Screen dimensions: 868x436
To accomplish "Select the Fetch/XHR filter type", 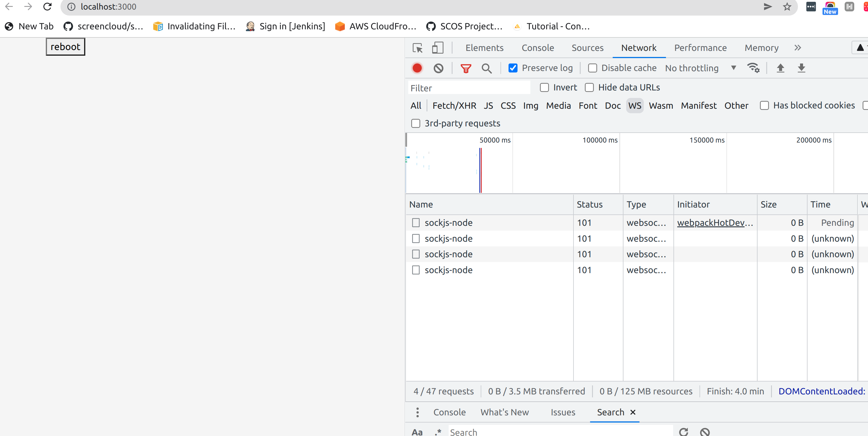I will tap(454, 105).
